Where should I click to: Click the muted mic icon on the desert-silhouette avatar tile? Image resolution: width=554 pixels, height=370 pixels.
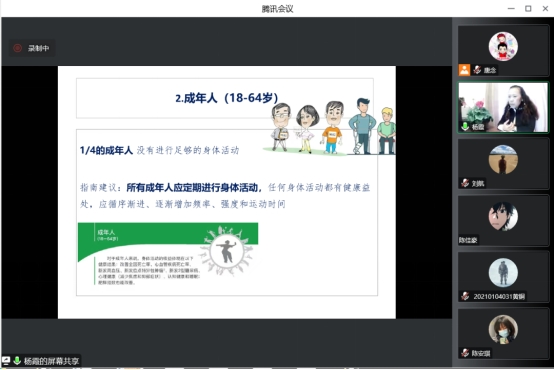[465, 183]
